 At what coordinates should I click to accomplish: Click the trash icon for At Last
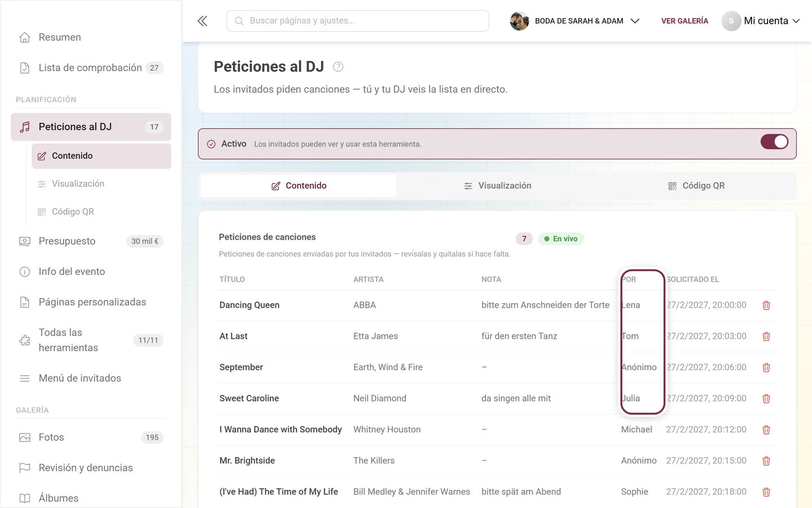coord(766,336)
